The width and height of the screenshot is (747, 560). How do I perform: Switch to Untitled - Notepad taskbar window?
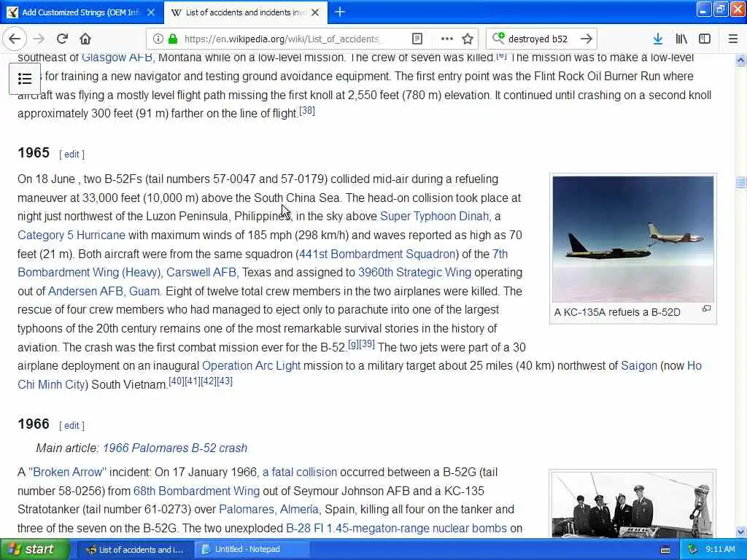point(252,550)
